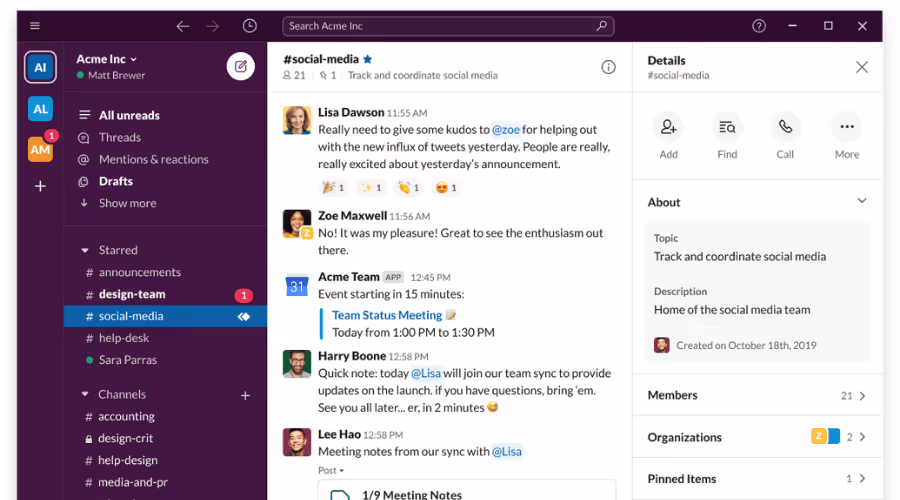Collapse the Starred section
Screen dimensions: 900x500
tap(85, 250)
